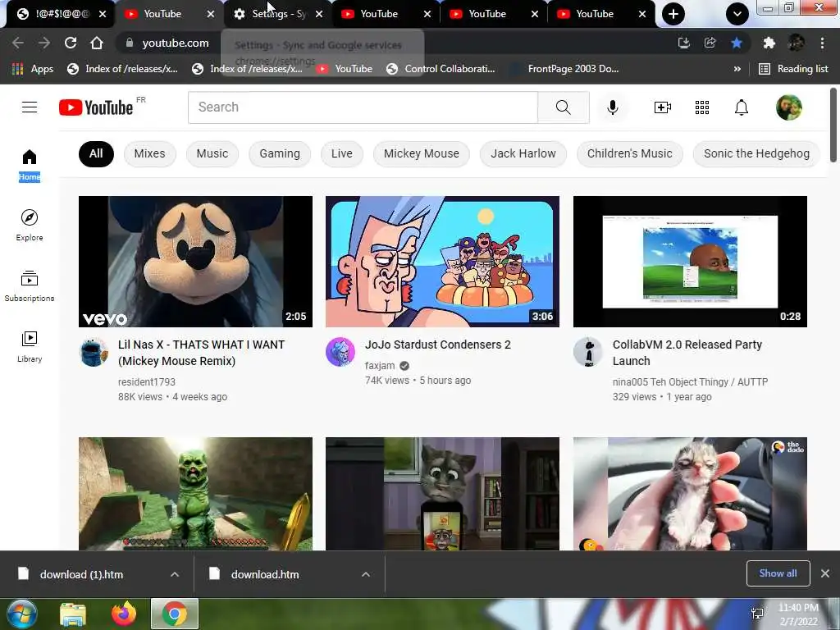Go to Home in the sidebar

pyautogui.click(x=30, y=165)
